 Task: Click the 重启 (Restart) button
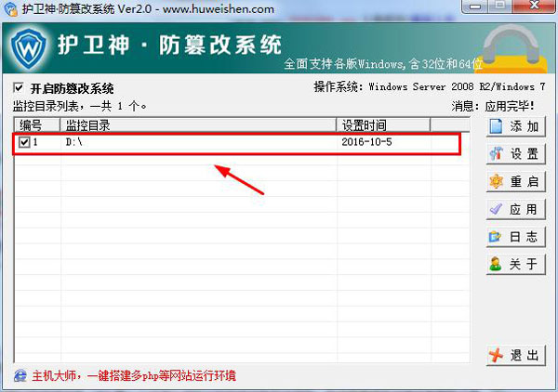point(515,182)
